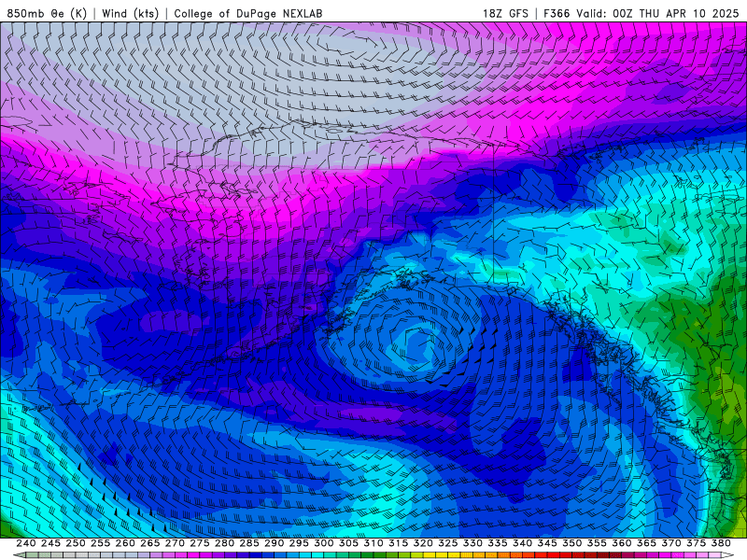Image resolution: width=747 pixels, height=560 pixels.
Task: Click the 350 value on the color scale
Action: 571,543
